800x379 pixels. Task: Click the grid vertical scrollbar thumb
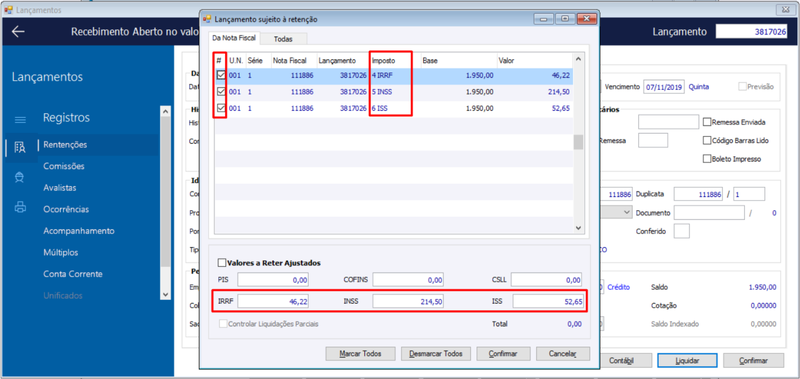578,142
